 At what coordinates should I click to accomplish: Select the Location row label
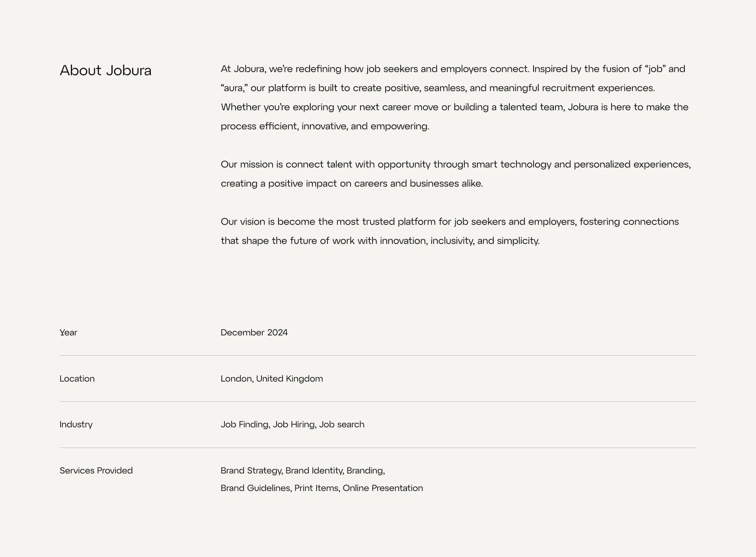click(x=77, y=379)
